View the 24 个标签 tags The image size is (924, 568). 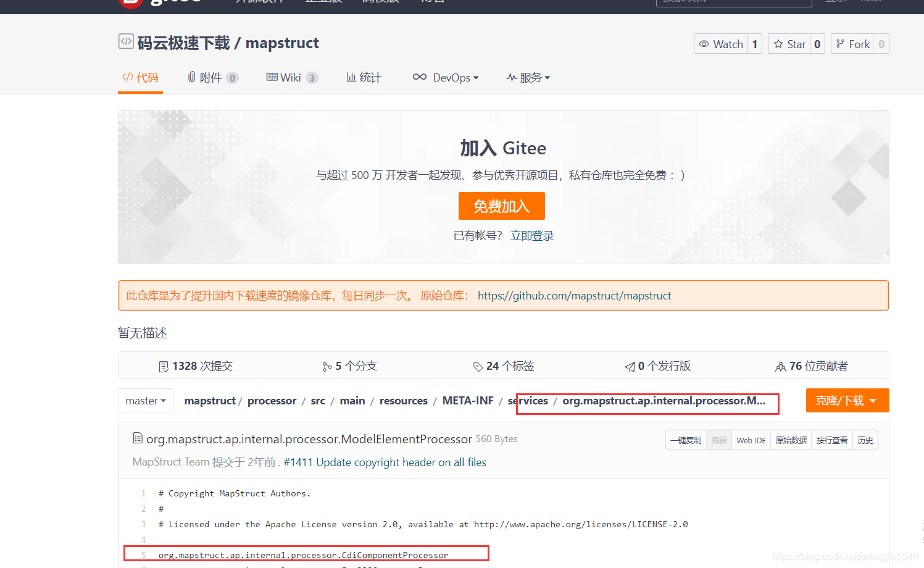tap(504, 366)
